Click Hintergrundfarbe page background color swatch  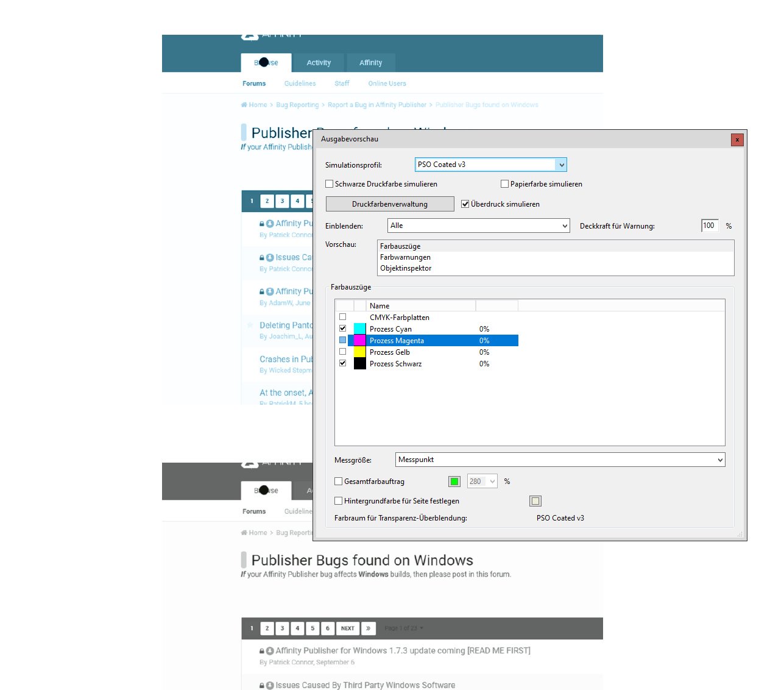535,501
